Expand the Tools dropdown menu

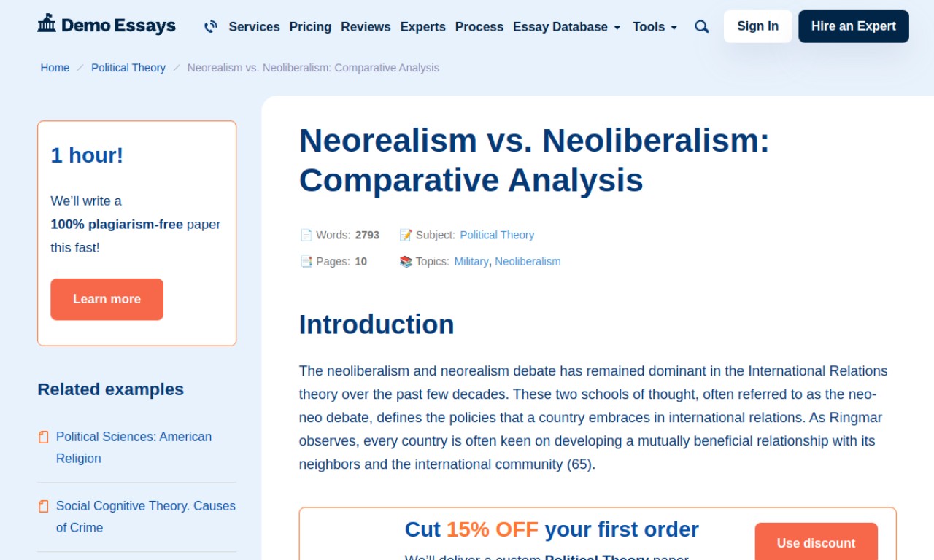pyautogui.click(x=655, y=26)
